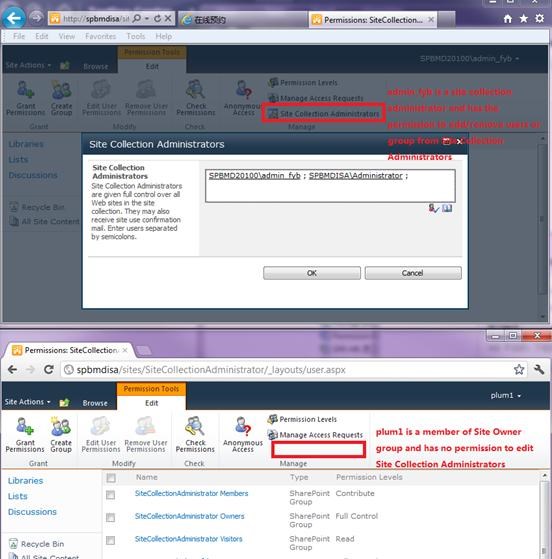Open Libraries link in Chrome window sidebar
The width and height of the screenshot is (552, 559).
25,481
